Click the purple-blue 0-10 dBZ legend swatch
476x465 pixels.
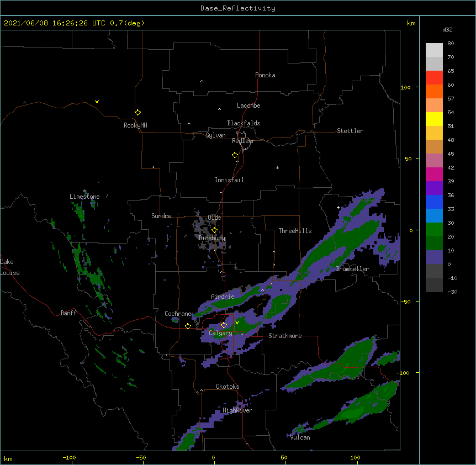click(434, 257)
